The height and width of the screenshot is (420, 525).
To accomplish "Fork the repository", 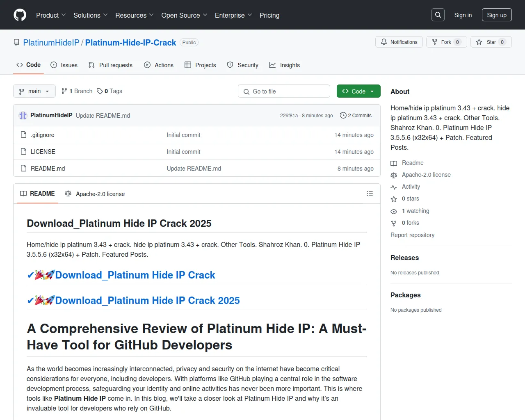I will 446,42.
